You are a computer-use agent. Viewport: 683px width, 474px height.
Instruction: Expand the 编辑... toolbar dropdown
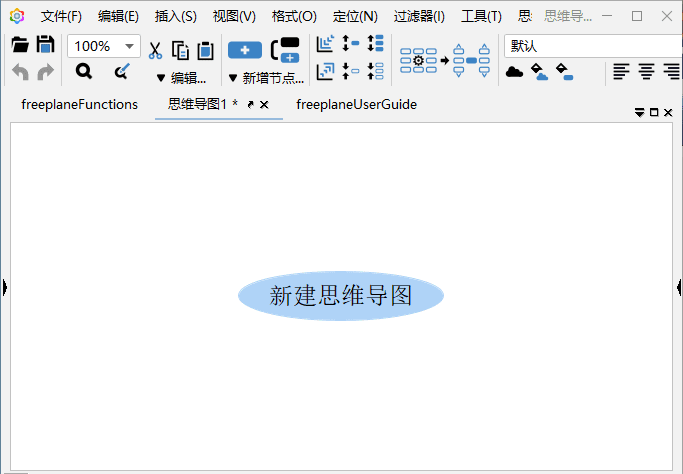coord(181,78)
